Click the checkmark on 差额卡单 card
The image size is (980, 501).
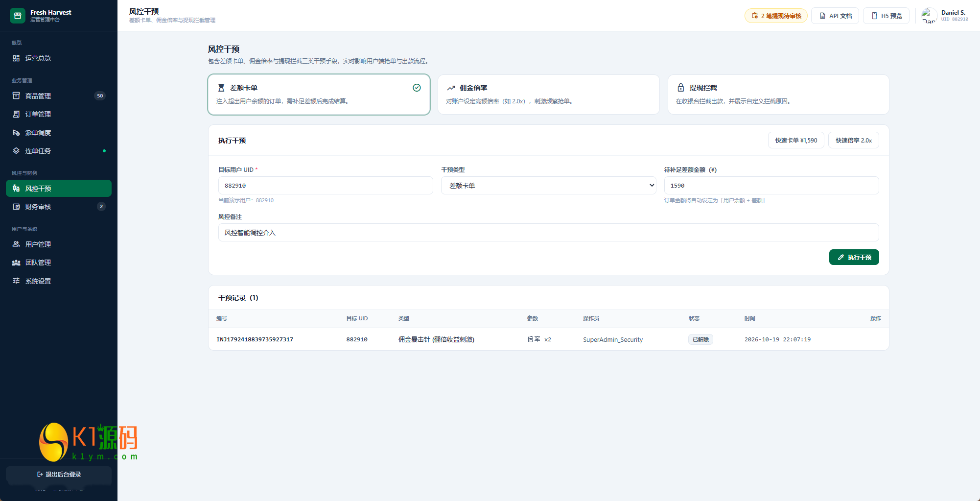[x=417, y=88]
